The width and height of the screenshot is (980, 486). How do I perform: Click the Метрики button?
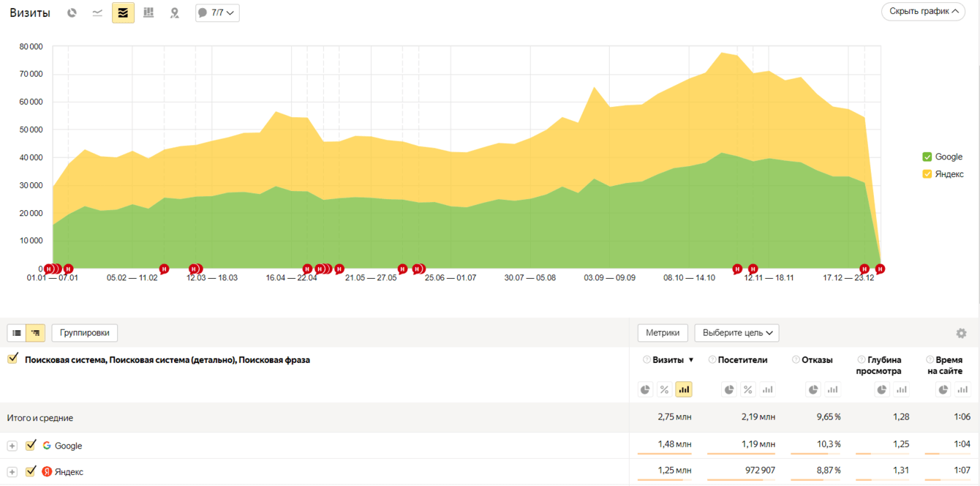pyautogui.click(x=663, y=333)
